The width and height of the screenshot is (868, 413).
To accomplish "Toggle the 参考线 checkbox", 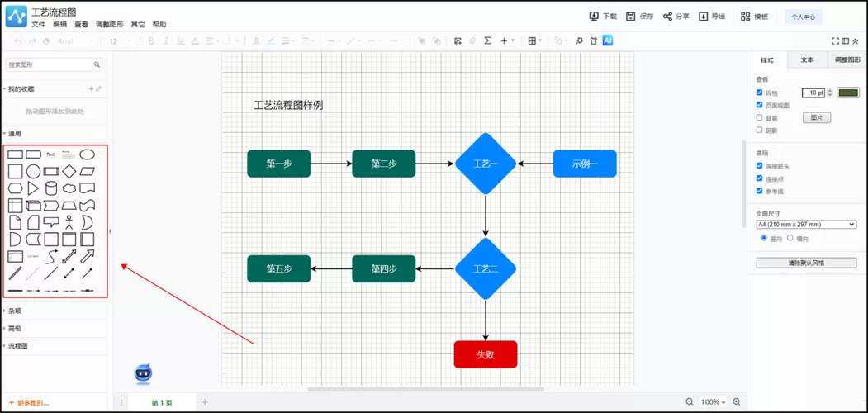I will point(760,191).
